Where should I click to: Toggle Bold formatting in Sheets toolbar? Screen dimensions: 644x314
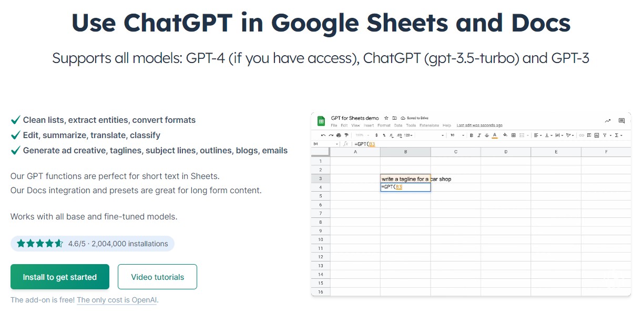(x=472, y=135)
